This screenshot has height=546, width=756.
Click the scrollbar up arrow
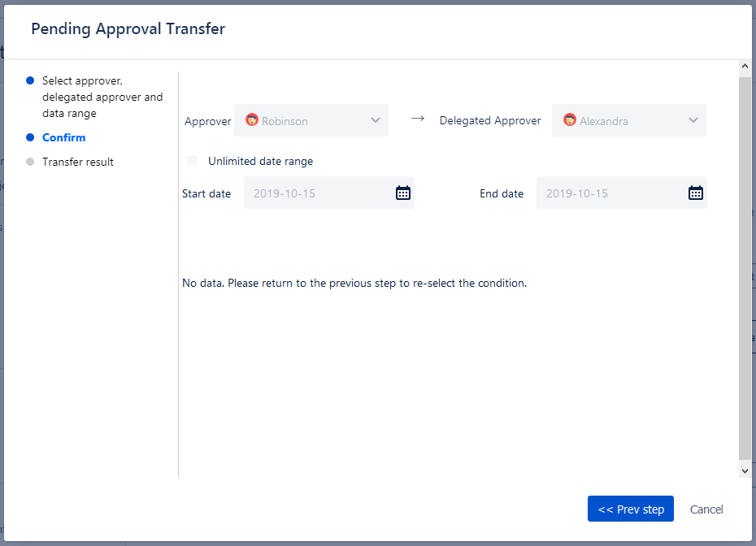click(745, 66)
